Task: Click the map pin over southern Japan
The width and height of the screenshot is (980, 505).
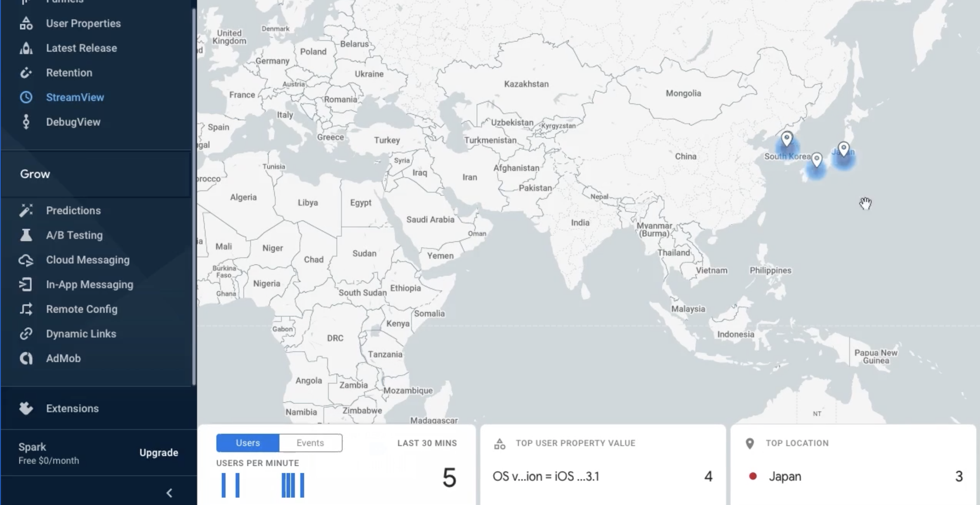Action: tap(817, 160)
